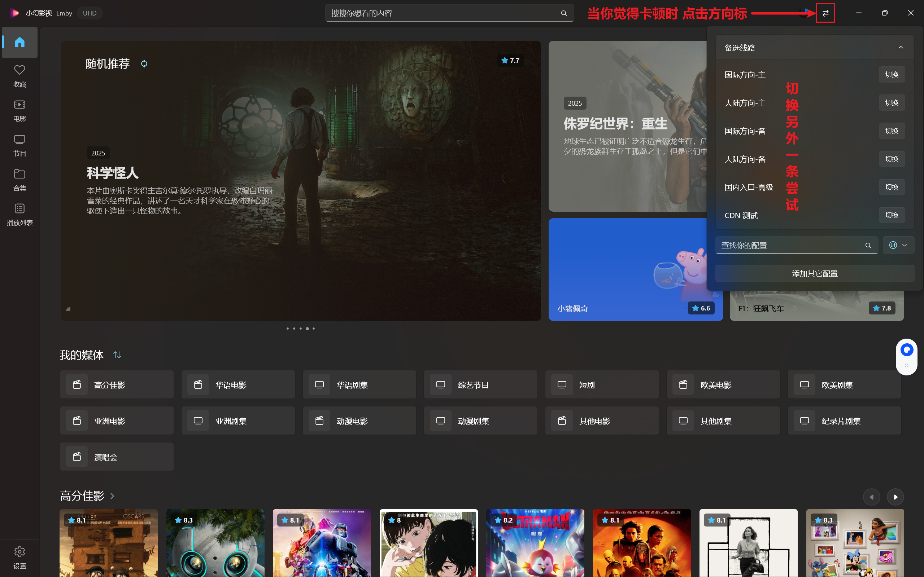Refresh the random recommendation (随机推荐)
Image resolution: width=924 pixels, height=577 pixels.
(144, 64)
